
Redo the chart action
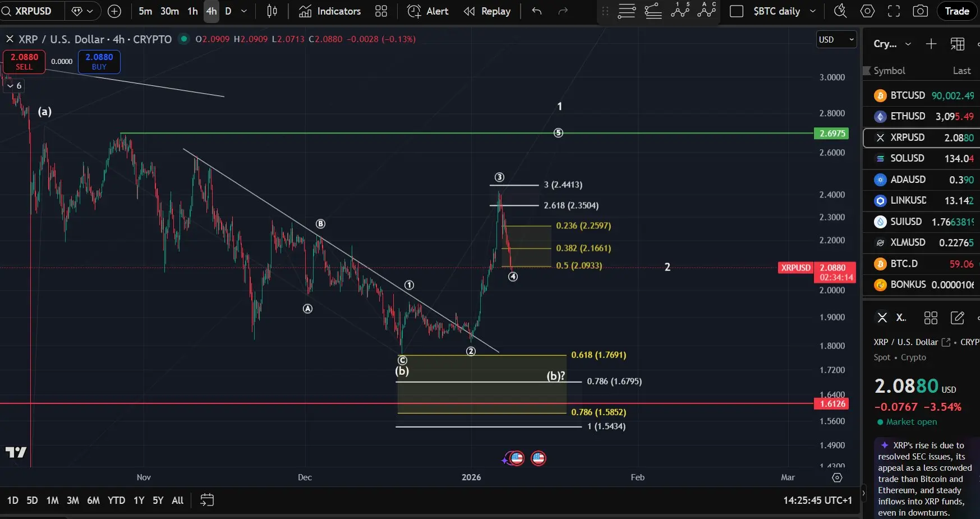click(563, 11)
